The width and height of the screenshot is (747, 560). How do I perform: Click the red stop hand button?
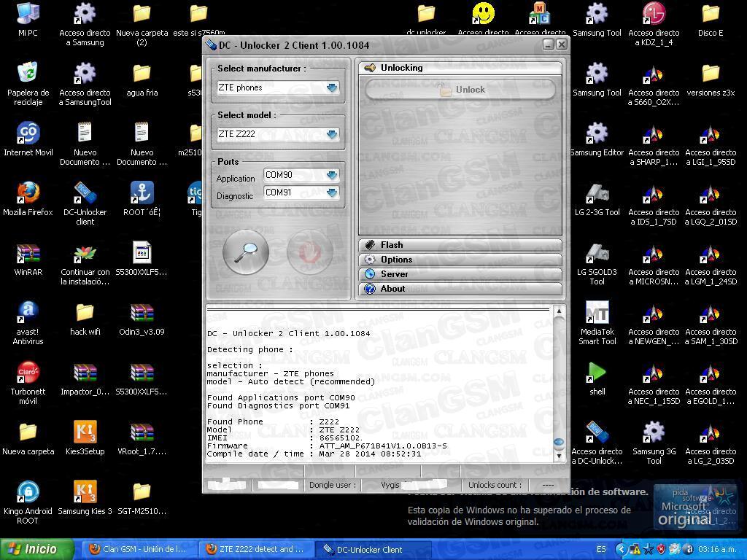[309, 252]
